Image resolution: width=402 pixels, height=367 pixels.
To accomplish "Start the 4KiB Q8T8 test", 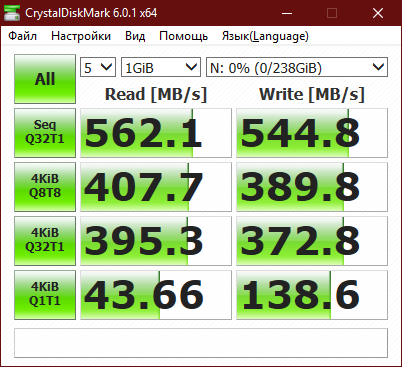I will coord(45,187).
